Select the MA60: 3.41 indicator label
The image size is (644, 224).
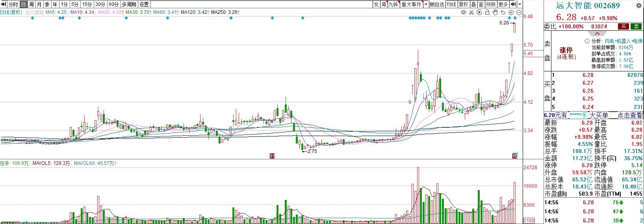(165, 12)
